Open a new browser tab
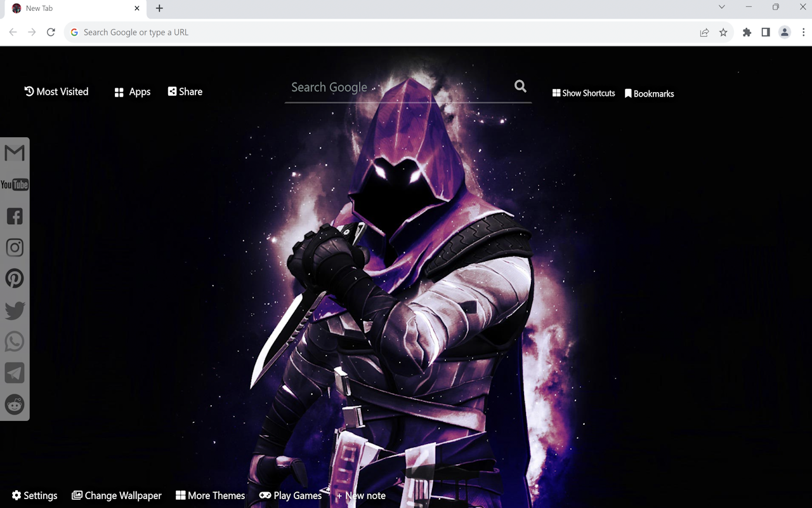This screenshot has height=508, width=812. coord(159,8)
